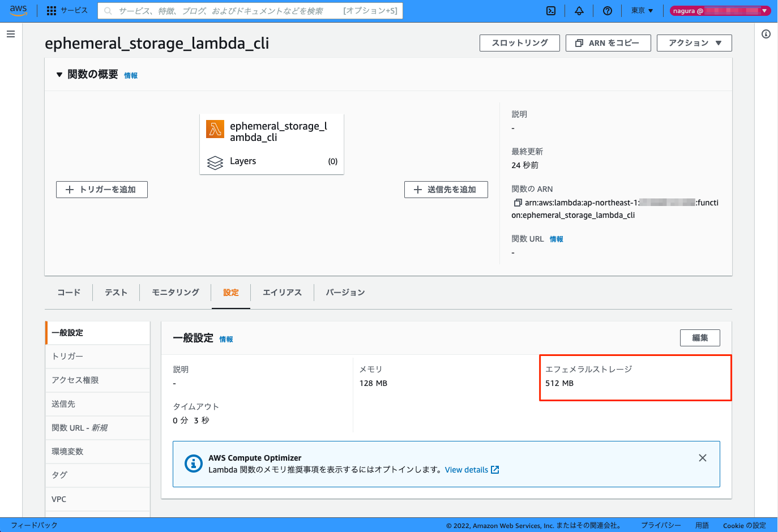
Task: Launch CloudShell from the top bar
Action: [x=550, y=10]
